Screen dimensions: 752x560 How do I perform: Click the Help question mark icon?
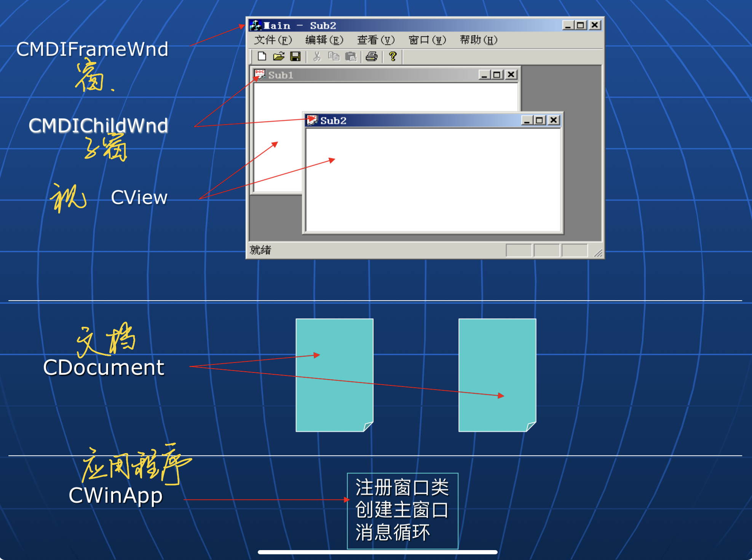(393, 56)
